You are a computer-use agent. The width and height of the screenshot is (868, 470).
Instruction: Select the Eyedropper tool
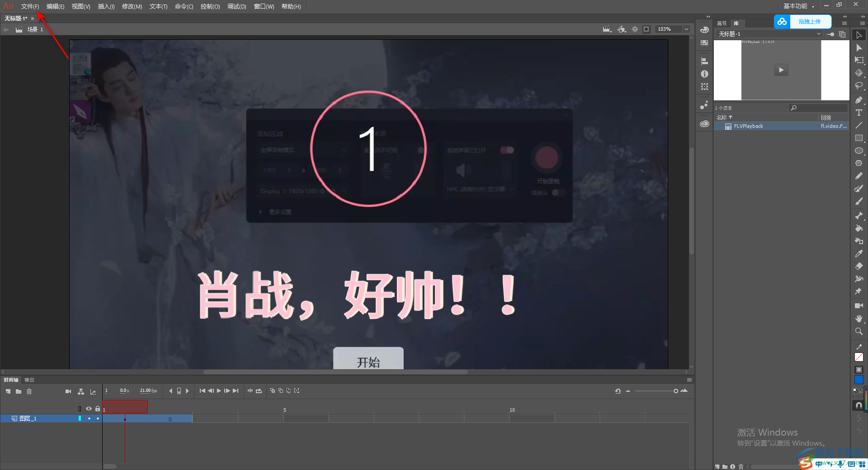859,254
